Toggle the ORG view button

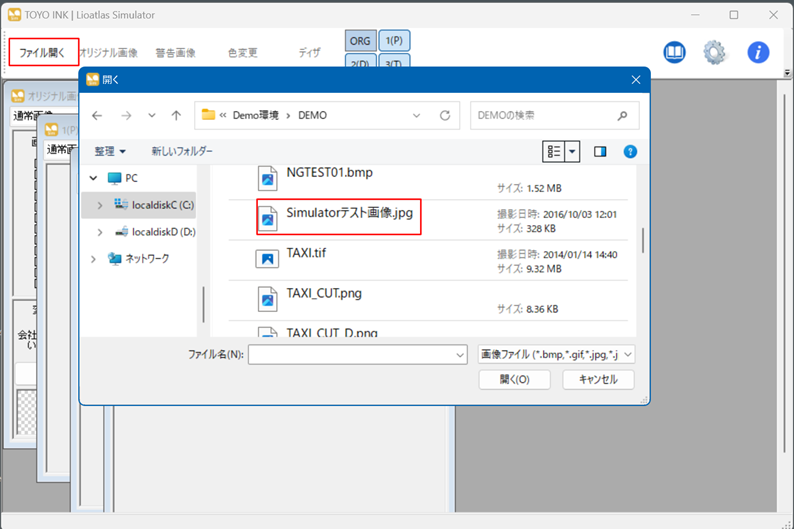[360, 41]
